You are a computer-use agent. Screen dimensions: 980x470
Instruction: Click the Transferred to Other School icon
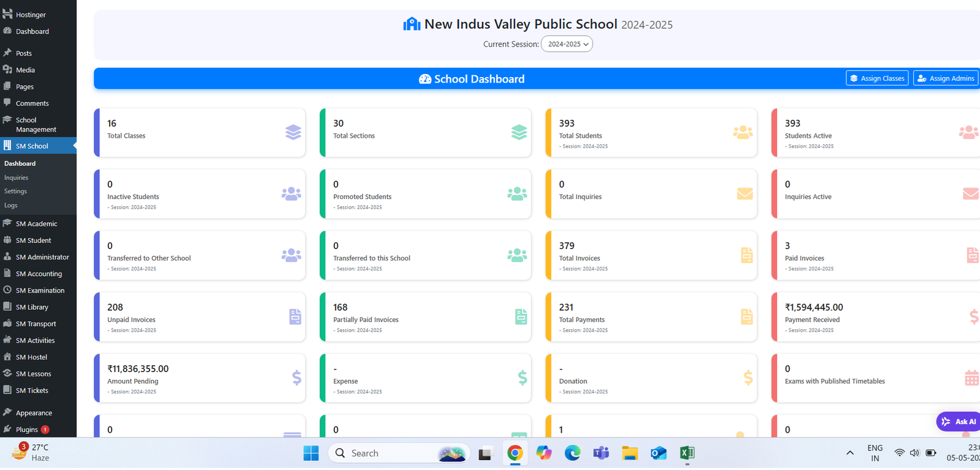292,255
